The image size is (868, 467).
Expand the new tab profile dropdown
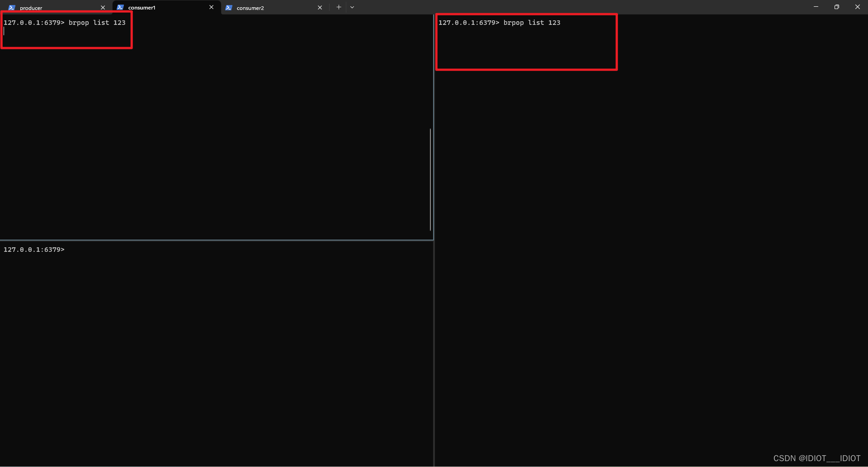tap(352, 7)
